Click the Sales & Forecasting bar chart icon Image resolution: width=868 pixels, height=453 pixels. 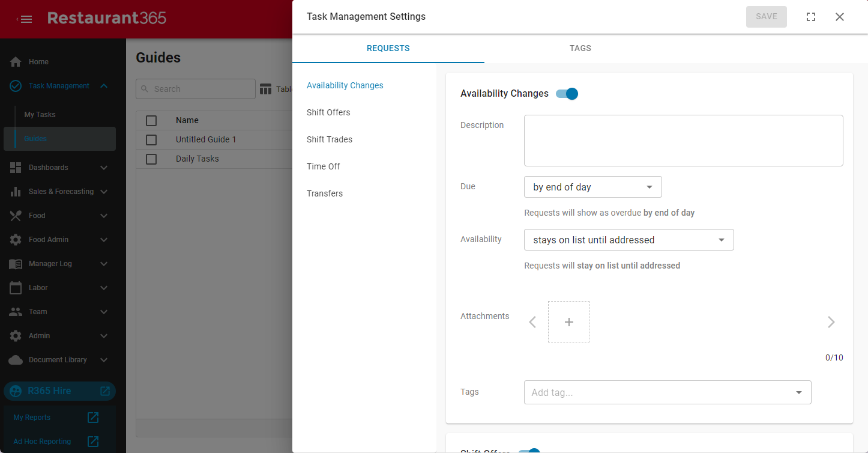click(x=16, y=192)
